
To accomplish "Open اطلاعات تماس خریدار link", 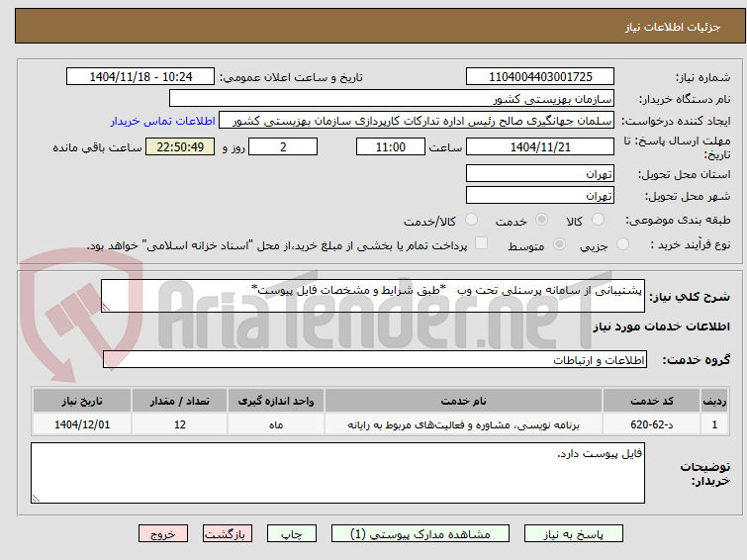I will [x=163, y=121].
